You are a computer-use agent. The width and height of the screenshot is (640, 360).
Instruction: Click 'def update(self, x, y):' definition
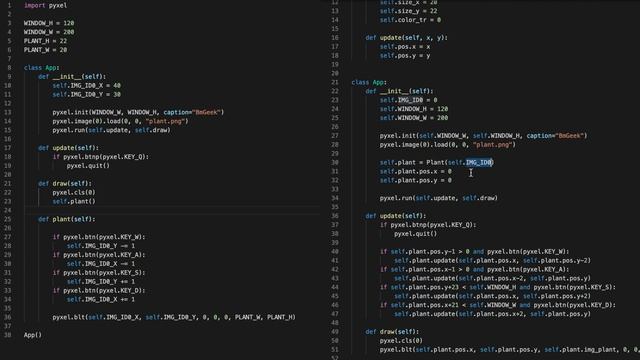click(407, 38)
